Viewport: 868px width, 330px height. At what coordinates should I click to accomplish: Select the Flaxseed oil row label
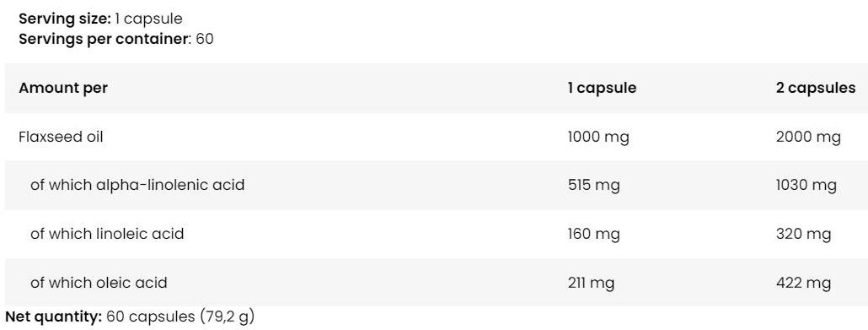(x=61, y=137)
